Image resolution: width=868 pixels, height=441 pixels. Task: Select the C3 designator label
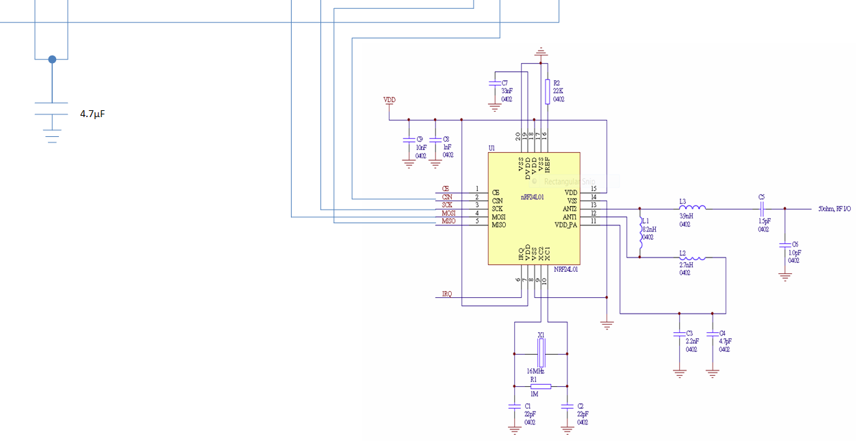(689, 333)
